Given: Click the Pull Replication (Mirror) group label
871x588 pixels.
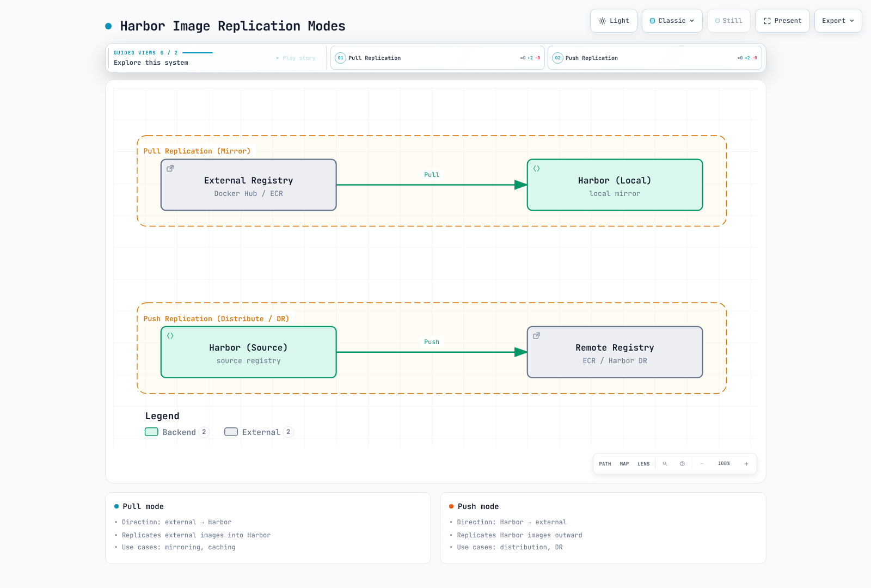Looking at the screenshot, I should click(197, 151).
